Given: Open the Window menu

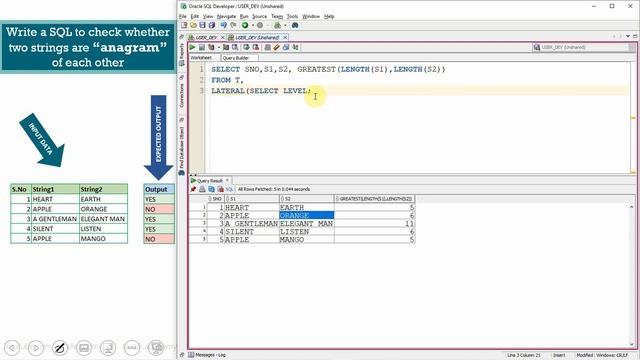Looking at the screenshot, I should click(311, 16).
